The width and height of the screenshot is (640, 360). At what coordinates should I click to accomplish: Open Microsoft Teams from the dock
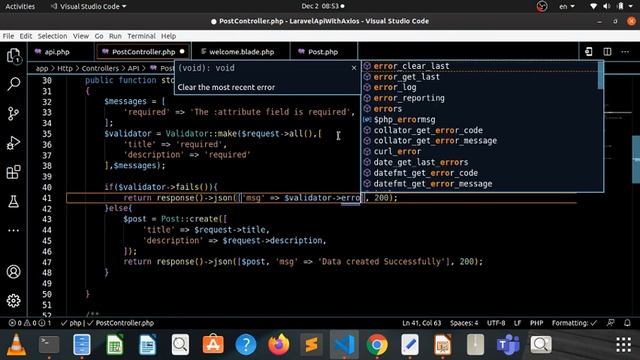point(508,345)
